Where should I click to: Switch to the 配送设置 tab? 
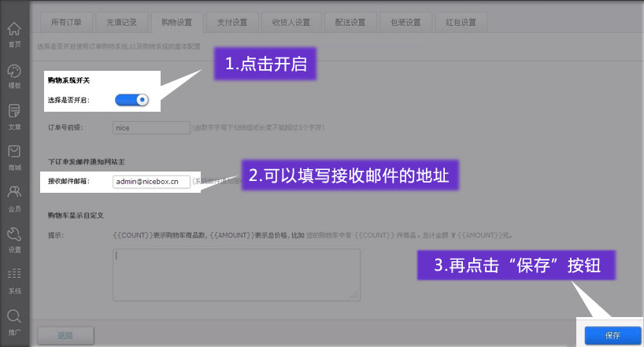pos(350,22)
